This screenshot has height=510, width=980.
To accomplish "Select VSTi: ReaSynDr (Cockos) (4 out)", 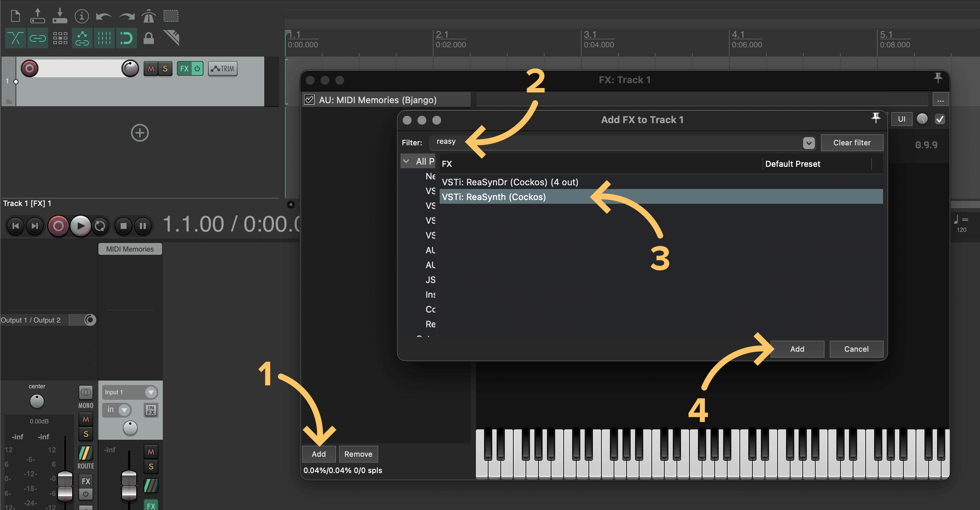I will pyautogui.click(x=661, y=182).
